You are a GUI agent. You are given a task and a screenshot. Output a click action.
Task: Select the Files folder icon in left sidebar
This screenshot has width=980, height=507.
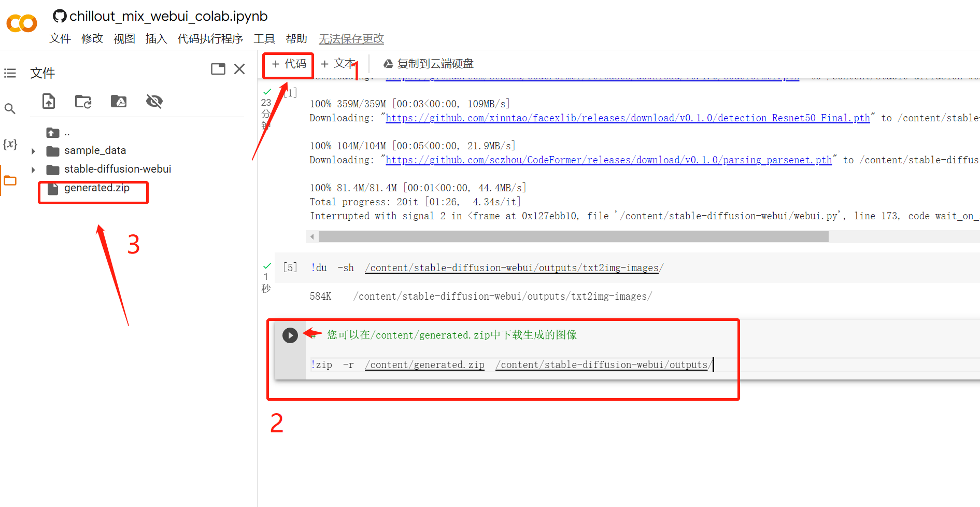tap(10, 180)
